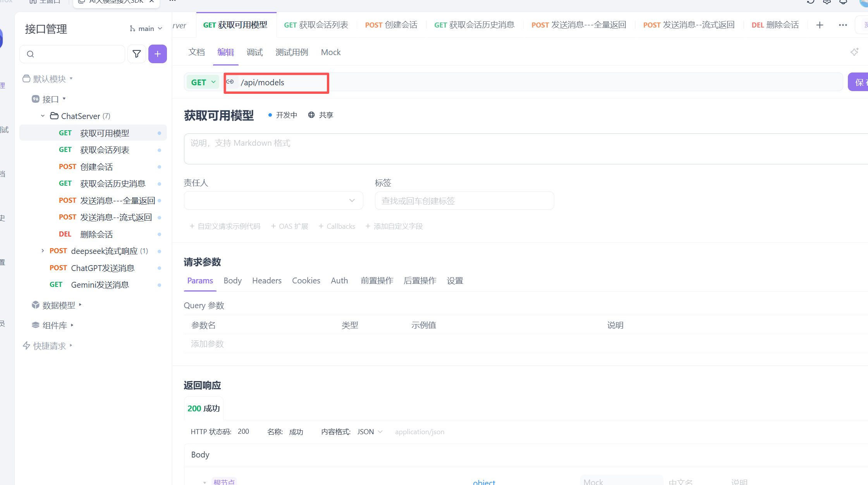Open the filter funnel icon
This screenshot has width=868, height=485.
[137, 54]
